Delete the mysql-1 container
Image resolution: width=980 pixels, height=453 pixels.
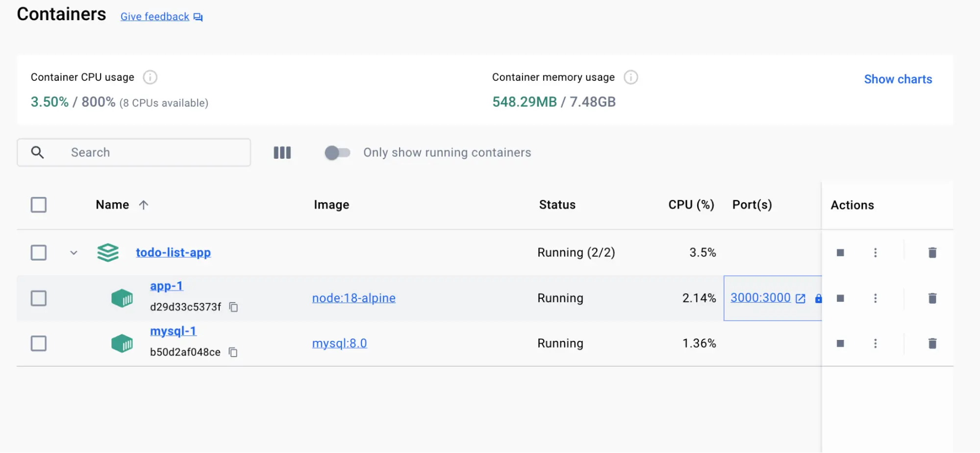(932, 343)
